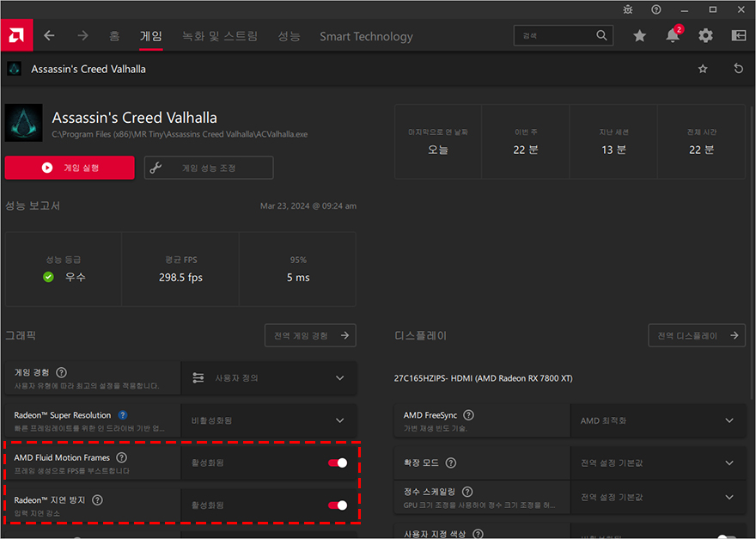Click the 298.5 fps average value
Image resolution: width=756 pixels, height=539 pixels.
point(180,278)
